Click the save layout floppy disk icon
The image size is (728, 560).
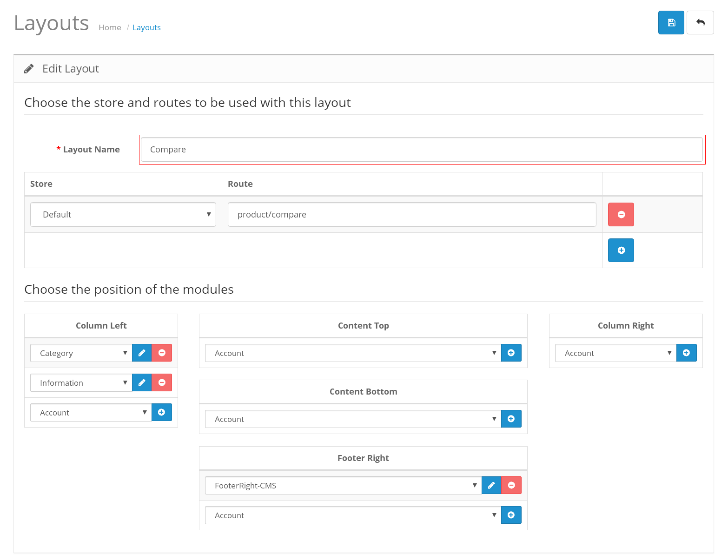tap(671, 23)
